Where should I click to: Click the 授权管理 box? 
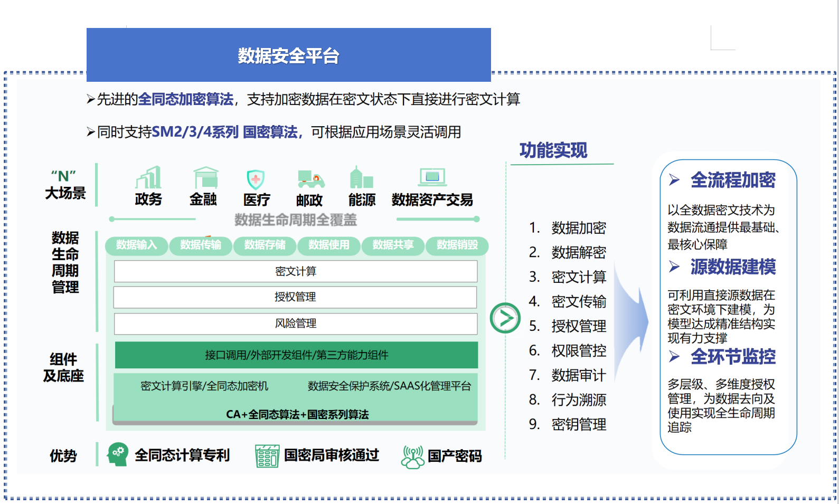click(296, 297)
